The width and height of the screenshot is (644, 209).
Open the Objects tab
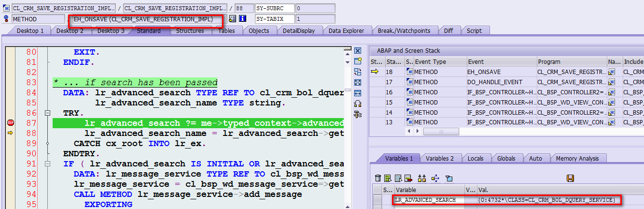click(x=259, y=30)
